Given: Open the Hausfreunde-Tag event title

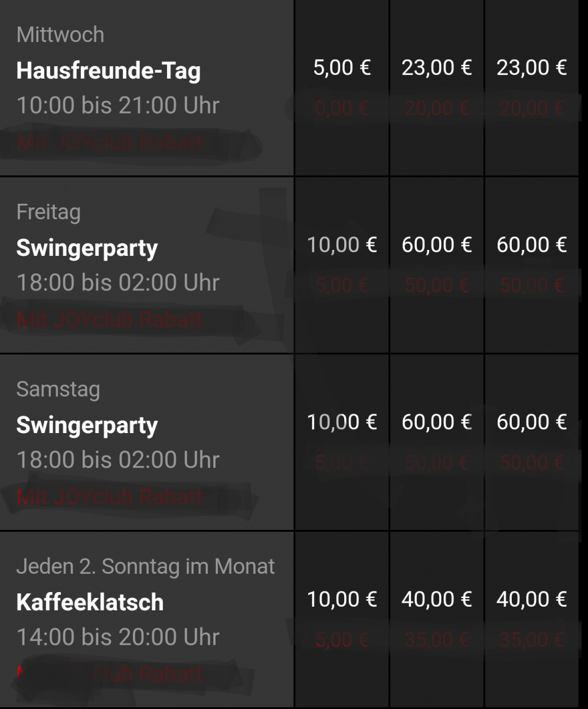Looking at the screenshot, I should [108, 71].
